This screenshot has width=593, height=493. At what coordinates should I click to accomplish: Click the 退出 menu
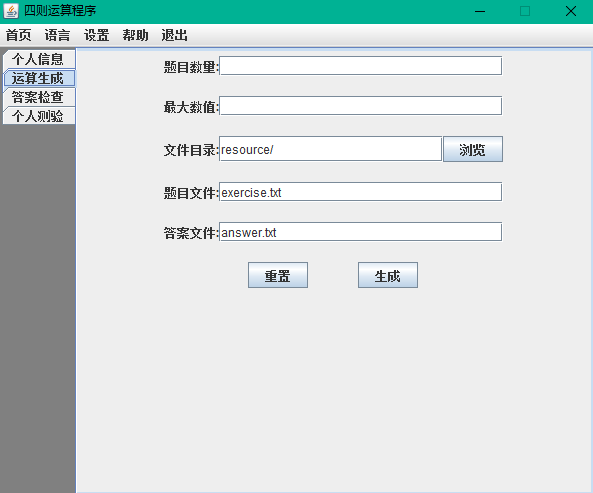[174, 35]
